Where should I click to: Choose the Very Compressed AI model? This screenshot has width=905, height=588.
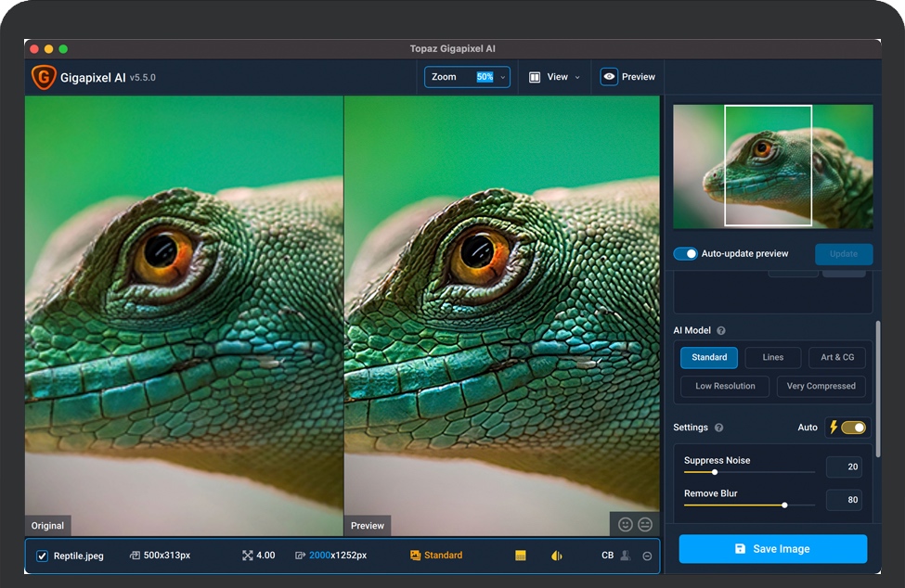pos(821,386)
